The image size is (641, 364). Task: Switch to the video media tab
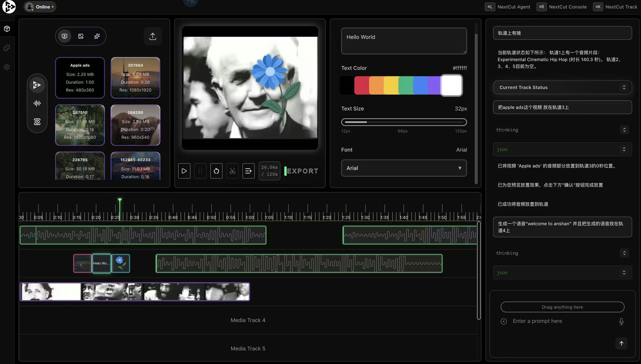65,36
